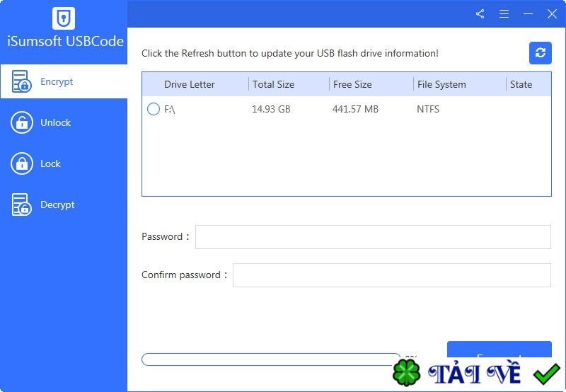Click the Lock padlock icon
This screenshot has height=392, width=566.
tap(22, 163)
